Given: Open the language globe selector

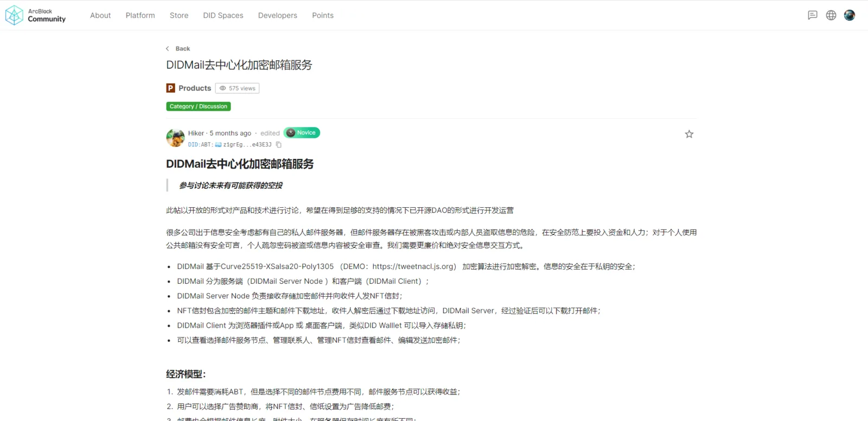Looking at the screenshot, I should [x=831, y=15].
